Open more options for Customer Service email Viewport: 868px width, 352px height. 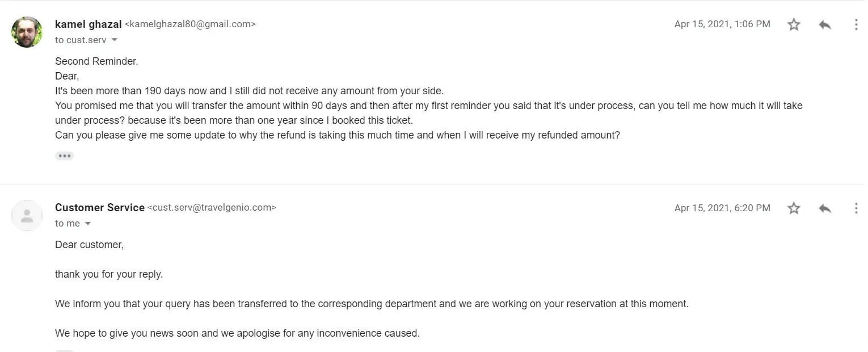pos(856,208)
